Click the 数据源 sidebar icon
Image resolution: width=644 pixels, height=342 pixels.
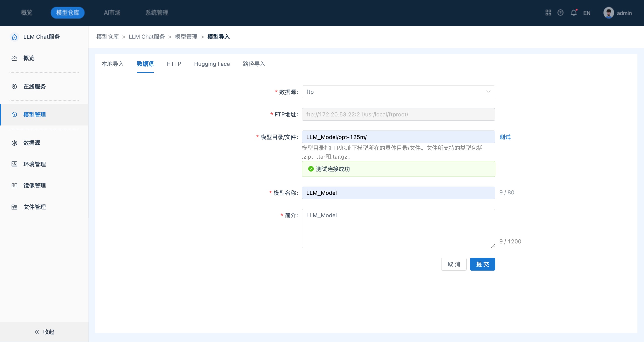coord(14,143)
